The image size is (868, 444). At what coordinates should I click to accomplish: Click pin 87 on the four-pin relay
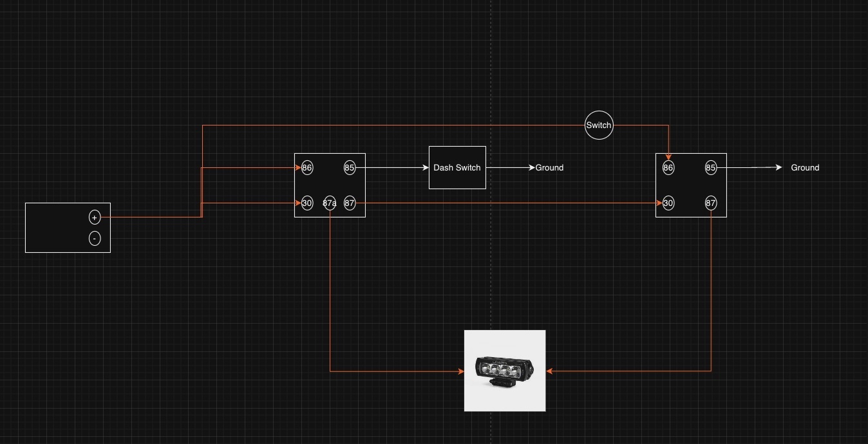711,203
